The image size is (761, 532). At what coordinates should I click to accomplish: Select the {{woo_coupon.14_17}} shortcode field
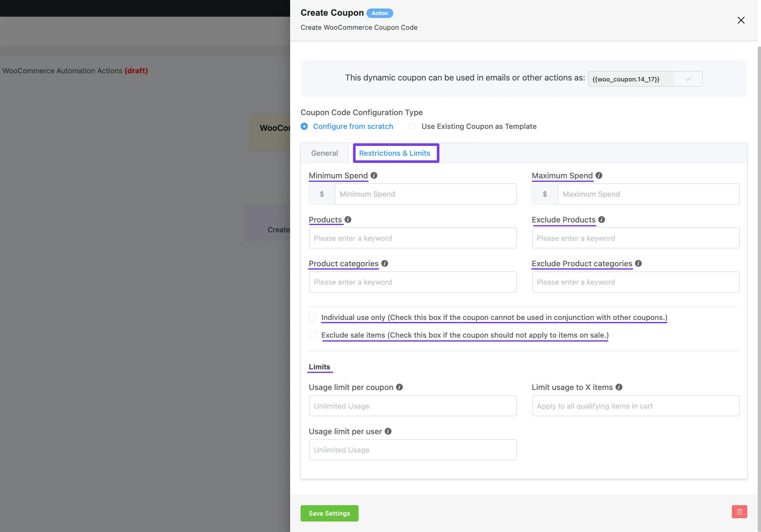(x=631, y=79)
